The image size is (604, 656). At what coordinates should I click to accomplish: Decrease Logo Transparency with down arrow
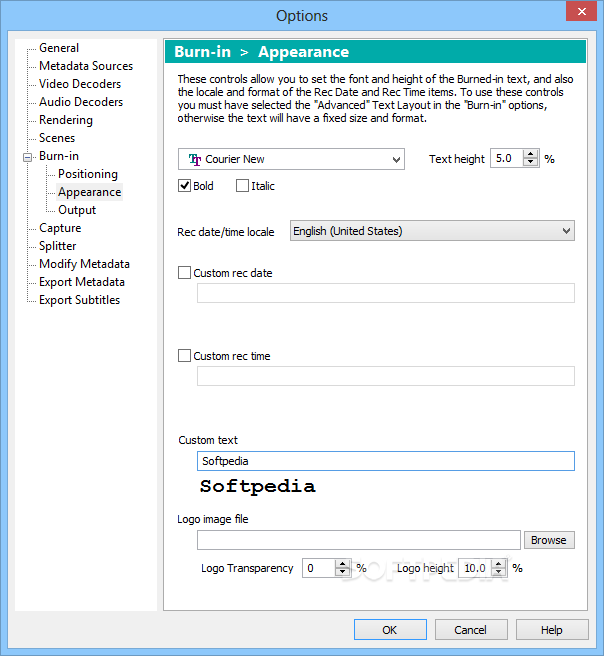point(343,572)
